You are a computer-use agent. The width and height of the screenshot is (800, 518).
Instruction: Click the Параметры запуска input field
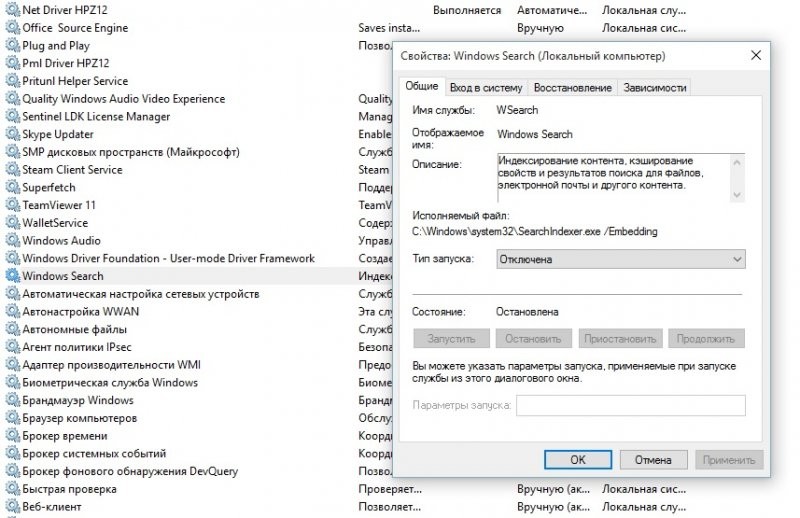click(x=630, y=405)
